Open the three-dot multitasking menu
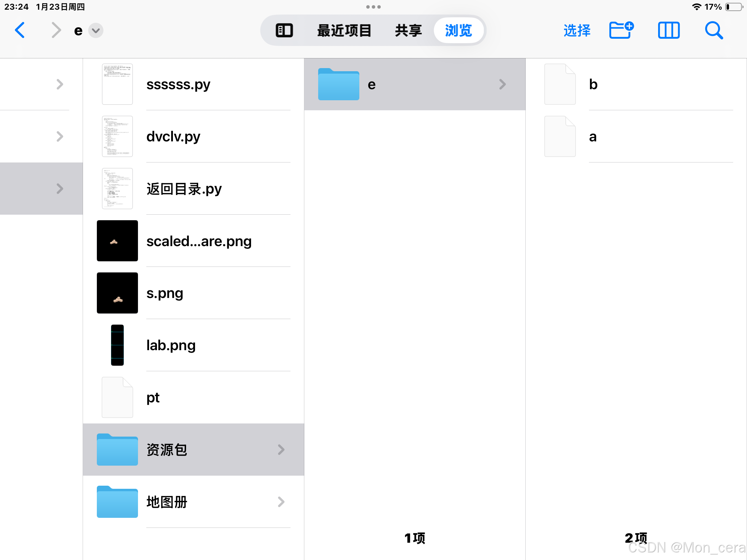Viewport: 747px width, 560px height. click(x=373, y=7)
